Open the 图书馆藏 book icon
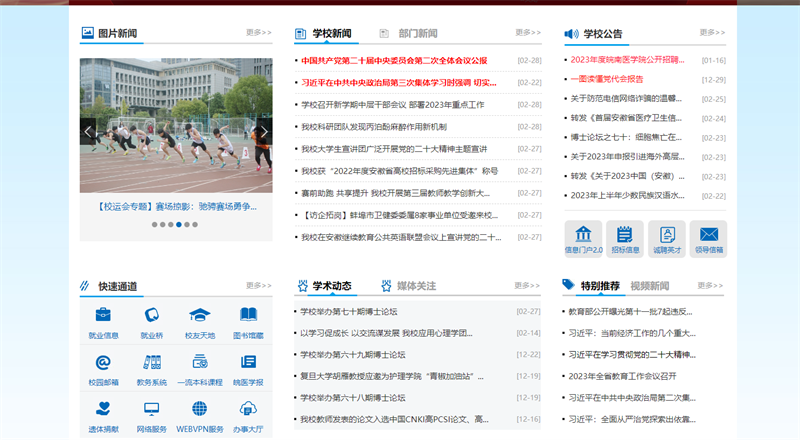 (x=248, y=316)
